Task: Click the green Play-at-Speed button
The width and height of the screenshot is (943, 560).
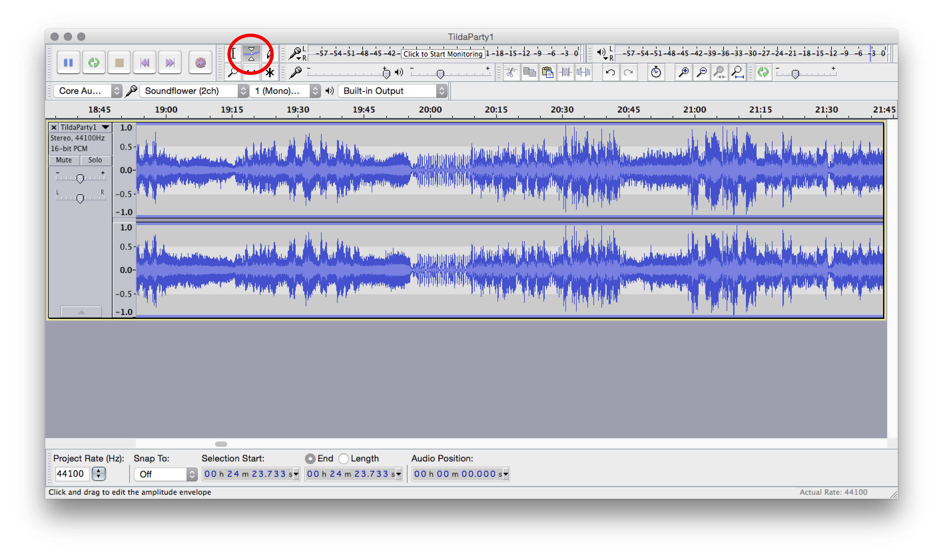Action: click(763, 72)
